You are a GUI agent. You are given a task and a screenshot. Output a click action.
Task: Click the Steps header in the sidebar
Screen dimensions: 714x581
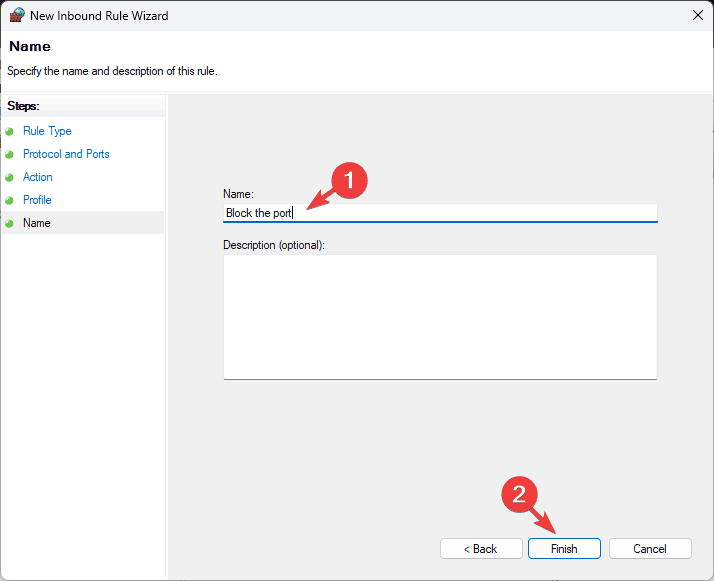pyautogui.click(x=24, y=106)
